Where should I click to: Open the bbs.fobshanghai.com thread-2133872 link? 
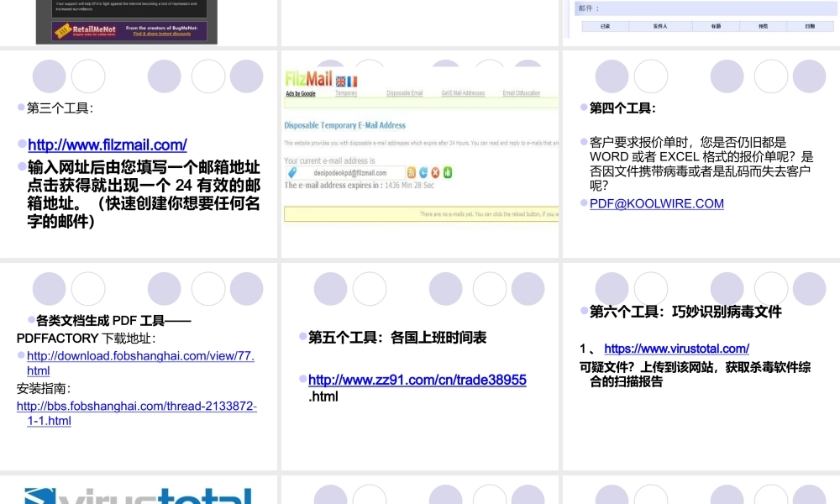[137, 413]
